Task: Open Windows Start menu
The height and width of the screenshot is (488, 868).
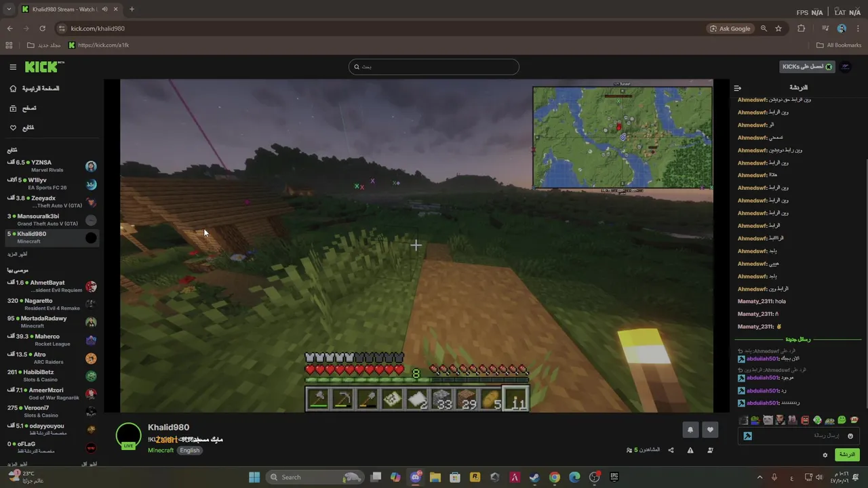Action: point(254,477)
